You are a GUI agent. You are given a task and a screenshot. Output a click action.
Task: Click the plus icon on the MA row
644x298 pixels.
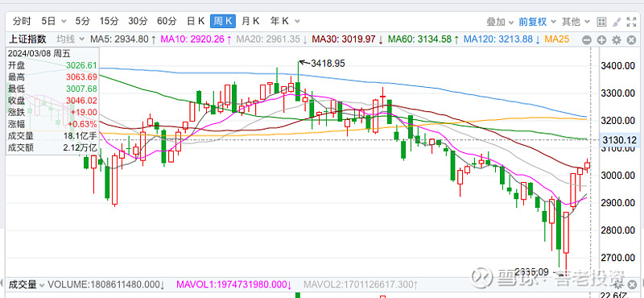[601, 40]
